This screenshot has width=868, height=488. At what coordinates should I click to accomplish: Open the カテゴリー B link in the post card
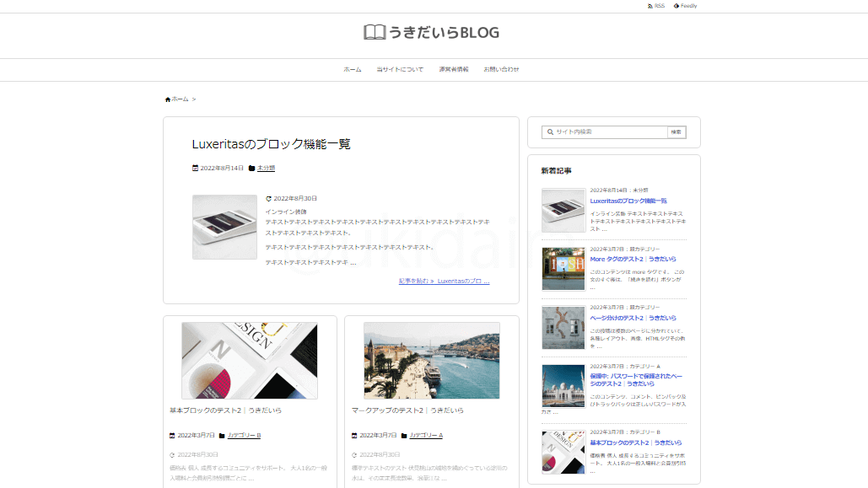point(244,436)
